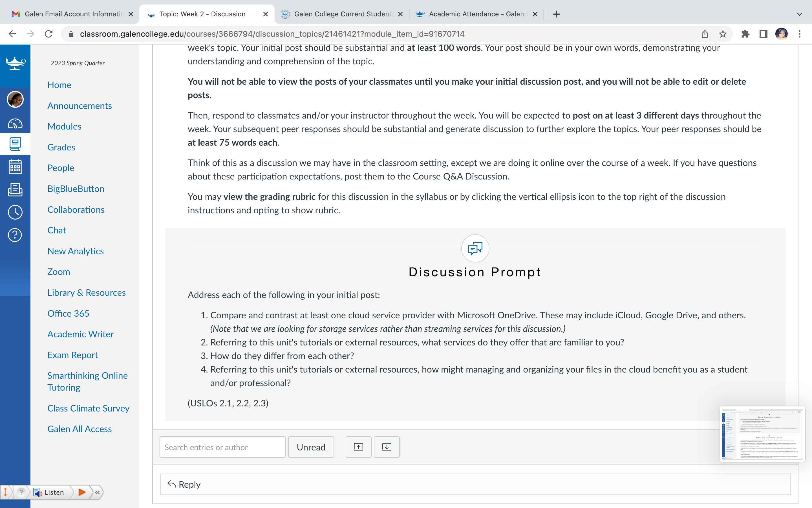Image resolution: width=812 pixels, height=508 pixels.
Task: Open Collaborations
Action: click(76, 210)
